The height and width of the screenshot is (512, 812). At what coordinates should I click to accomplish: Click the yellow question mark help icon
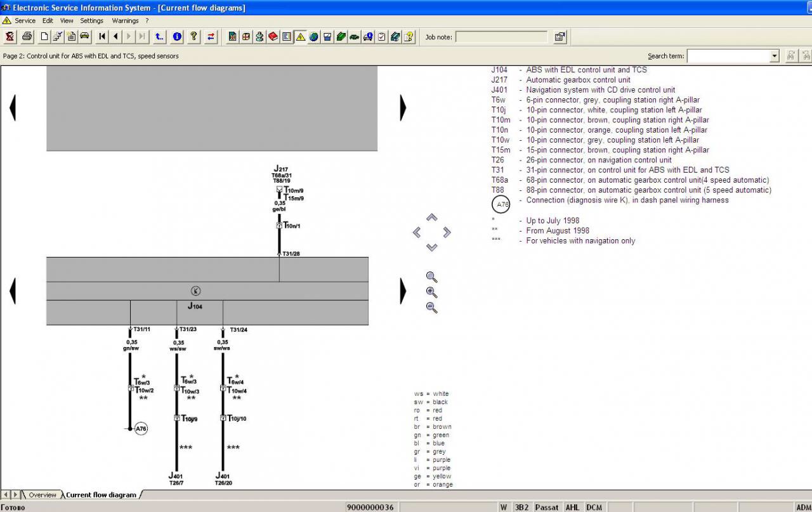(193, 37)
